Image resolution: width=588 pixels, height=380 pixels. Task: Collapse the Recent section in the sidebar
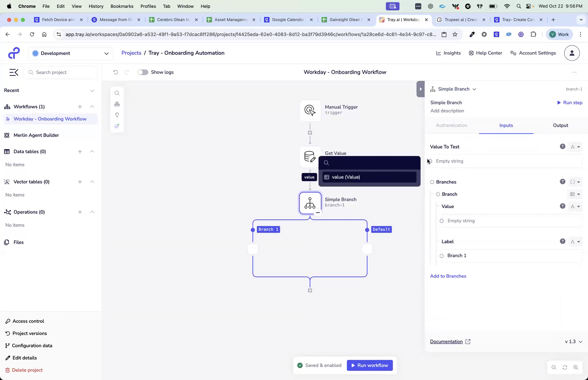pyautogui.click(x=92, y=90)
